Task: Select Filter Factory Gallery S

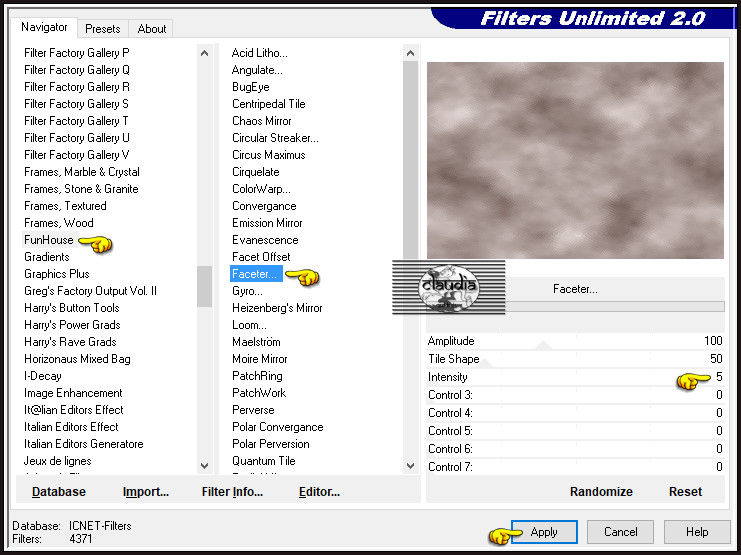Action: 76,104
